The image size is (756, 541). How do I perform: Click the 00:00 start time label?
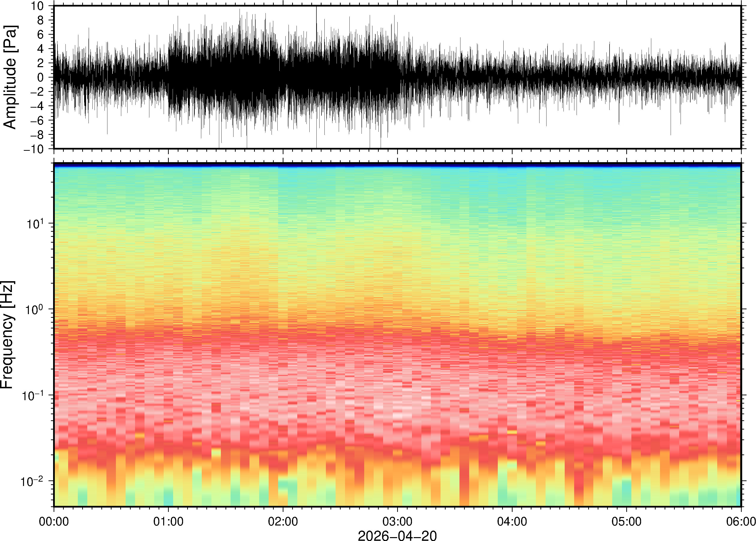click(x=54, y=521)
